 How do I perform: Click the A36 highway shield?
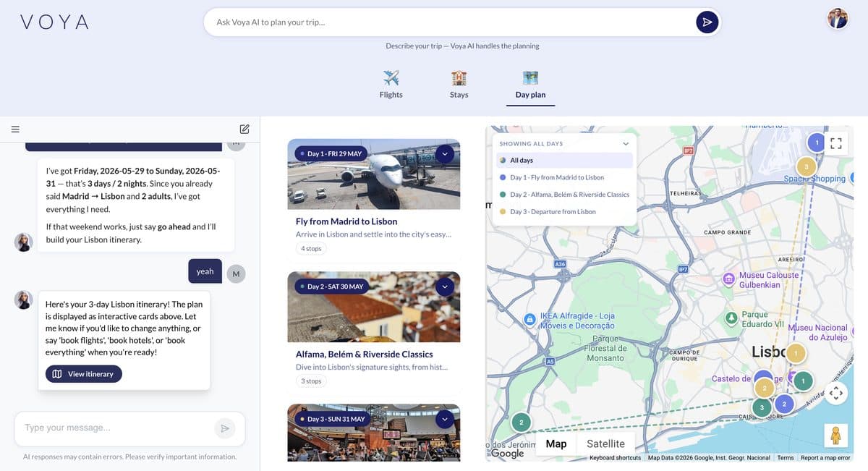pyautogui.click(x=560, y=264)
